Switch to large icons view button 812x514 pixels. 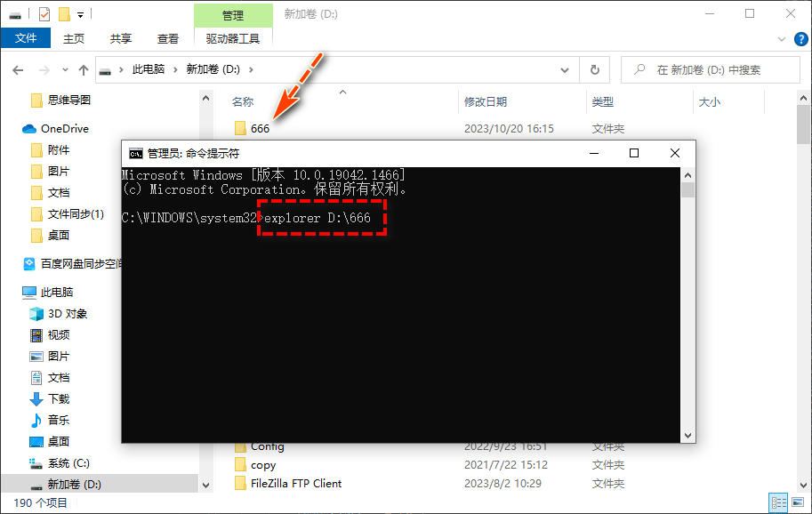797,502
